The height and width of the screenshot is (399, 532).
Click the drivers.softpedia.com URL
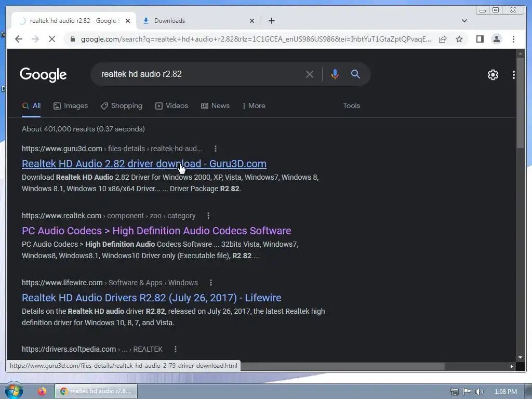point(92,349)
